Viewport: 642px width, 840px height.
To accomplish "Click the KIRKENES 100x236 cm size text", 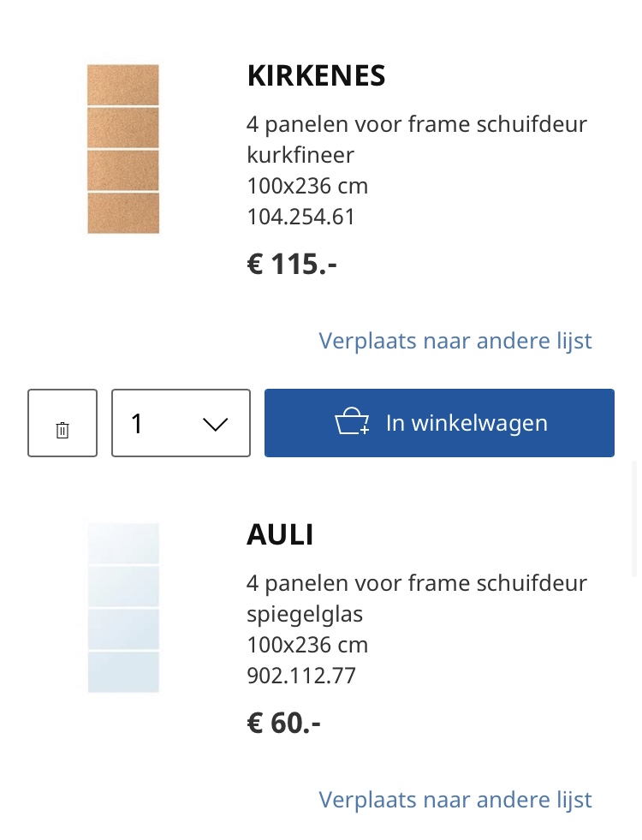I will (307, 186).
